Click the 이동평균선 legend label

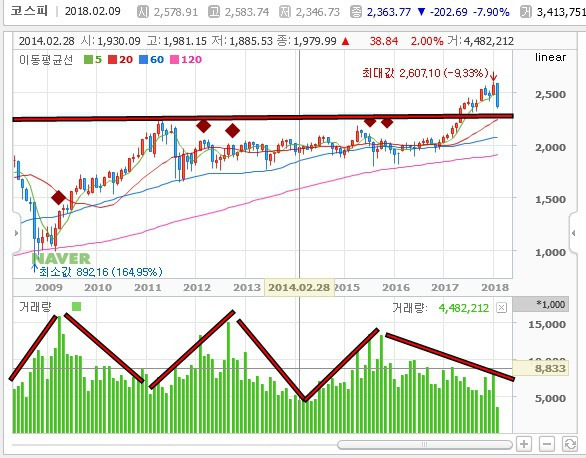click(x=46, y=60)
